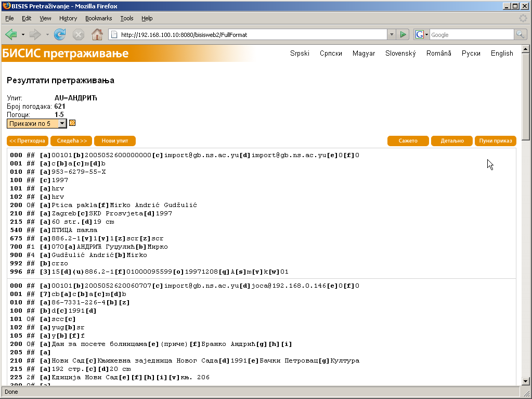Switch language to Magyar
Image resolution: width=532 pixels, height=399 pixels.
point(364,53)
